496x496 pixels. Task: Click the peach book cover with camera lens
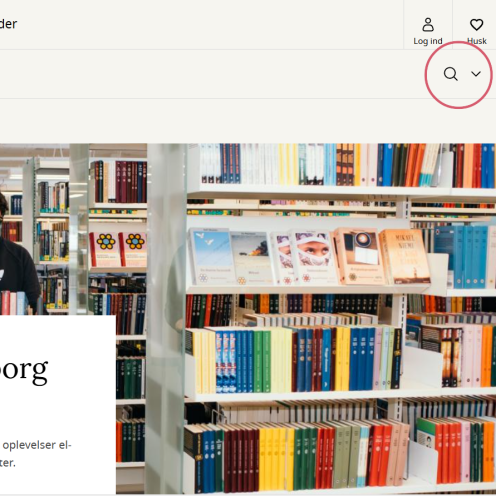[x=358, y=257]
